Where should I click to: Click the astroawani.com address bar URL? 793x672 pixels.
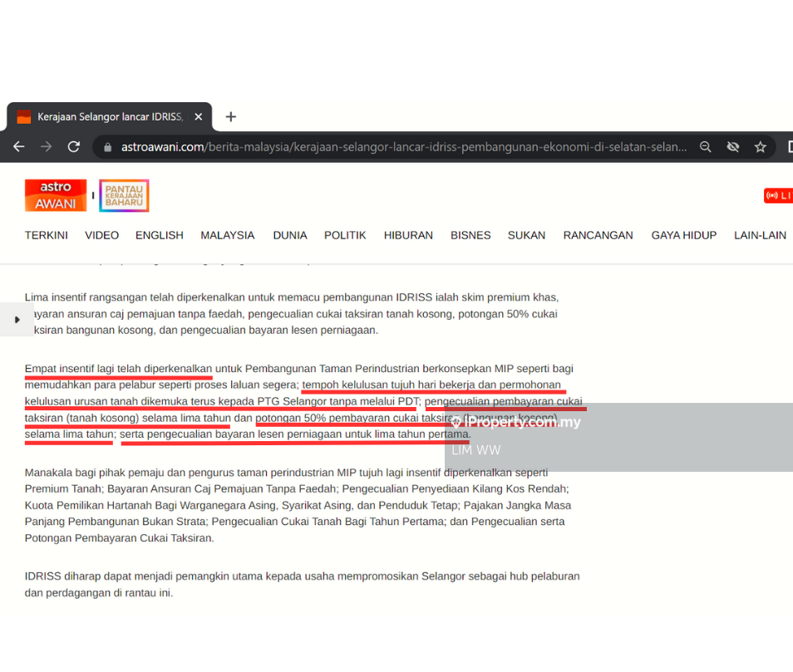[x=403, y=147]
